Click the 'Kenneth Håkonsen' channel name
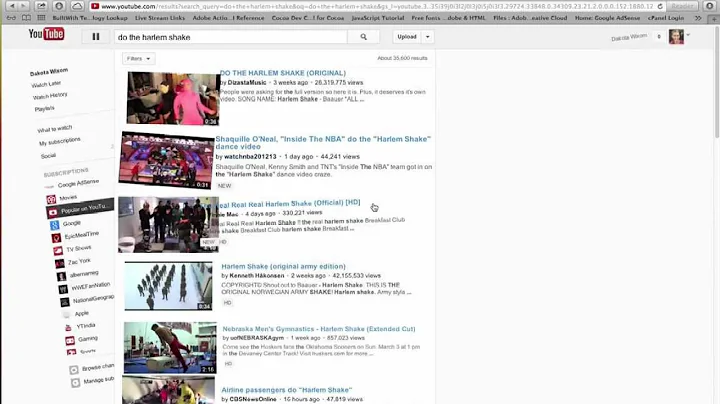Image resolution: width=720 pixels, height=404 pixels. (x=257, y=275)
